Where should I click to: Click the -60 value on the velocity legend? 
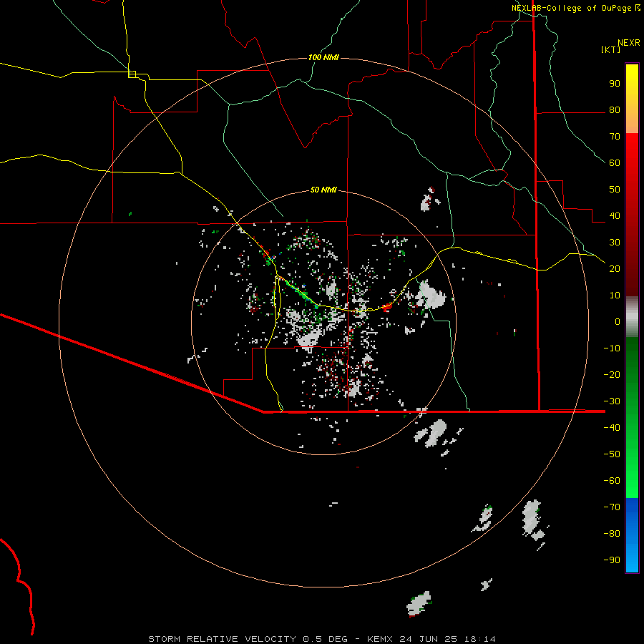coord(612,481)
